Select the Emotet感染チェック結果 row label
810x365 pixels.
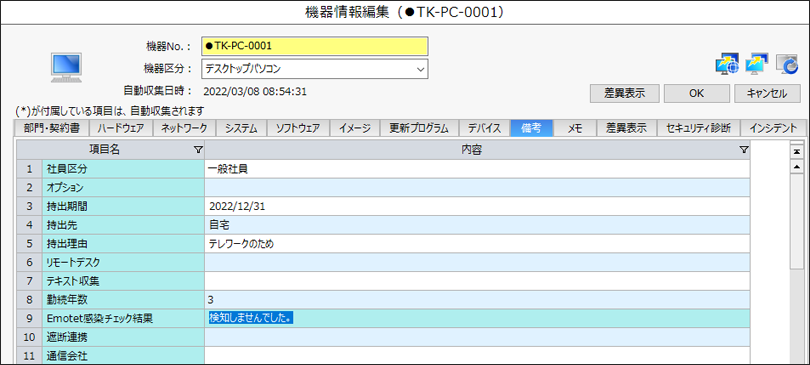[x=123, y=318]
